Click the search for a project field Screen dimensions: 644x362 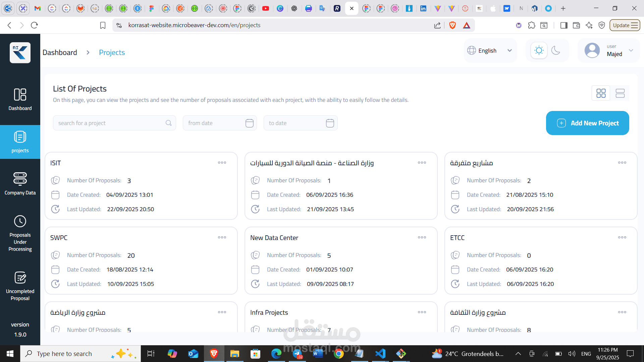(109, 123)
